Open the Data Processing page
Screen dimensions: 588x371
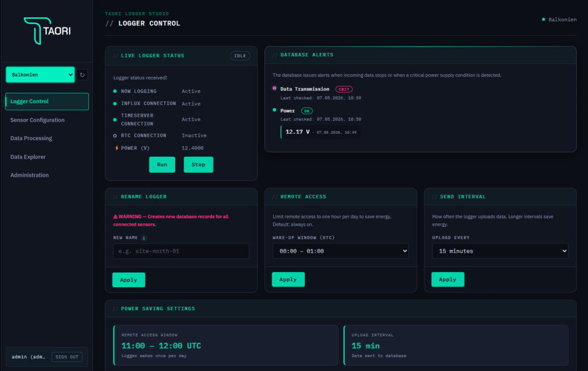[31, 138]
